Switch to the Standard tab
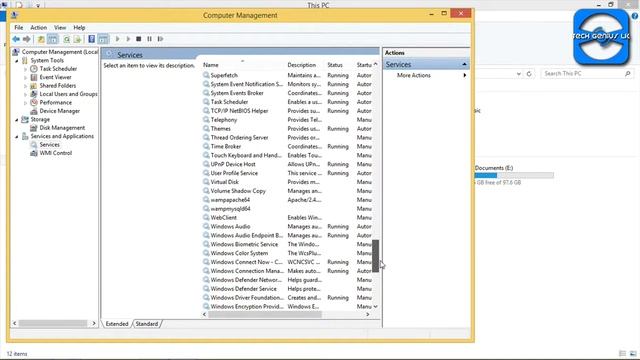Viewport: 640px width, 360px height. [147, 324]
